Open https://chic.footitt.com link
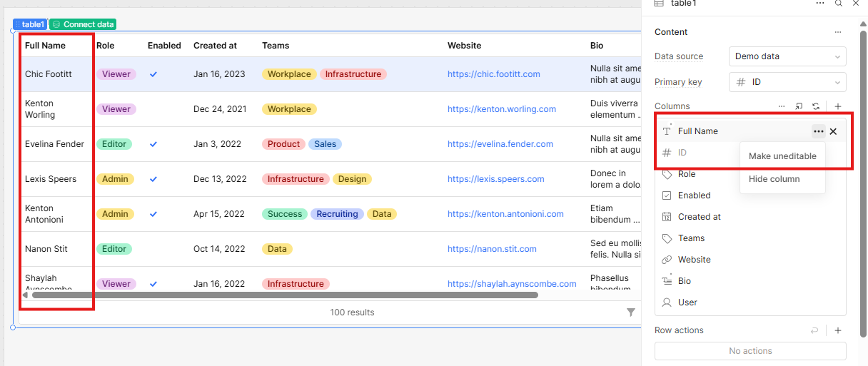The width and height of the screenshot is (868, 366). tap(494, 74)
